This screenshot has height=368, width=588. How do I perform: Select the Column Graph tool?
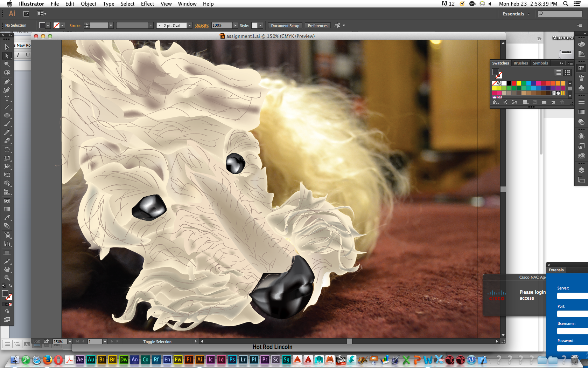pos(7,244)
